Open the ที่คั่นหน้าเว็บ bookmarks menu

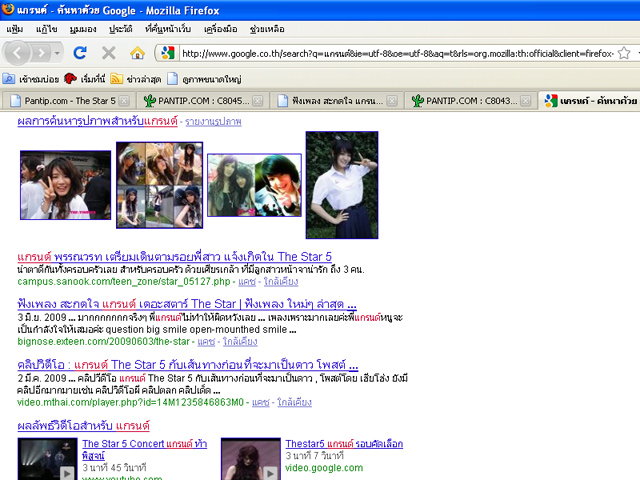pos(168,29)
